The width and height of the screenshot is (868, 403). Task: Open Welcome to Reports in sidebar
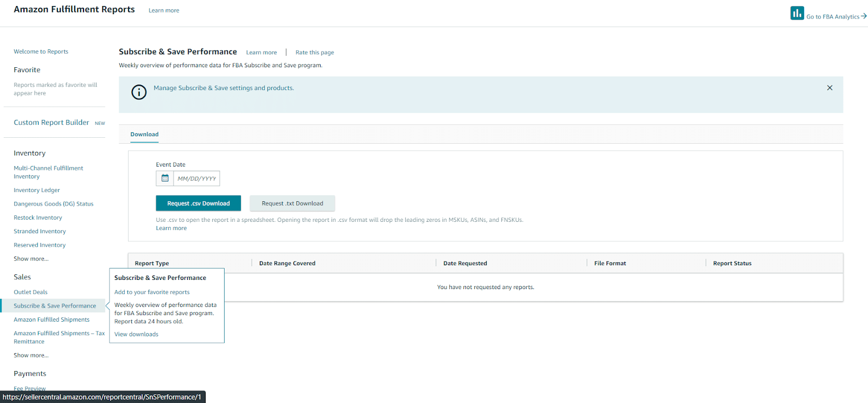click(x=41, y=52)
